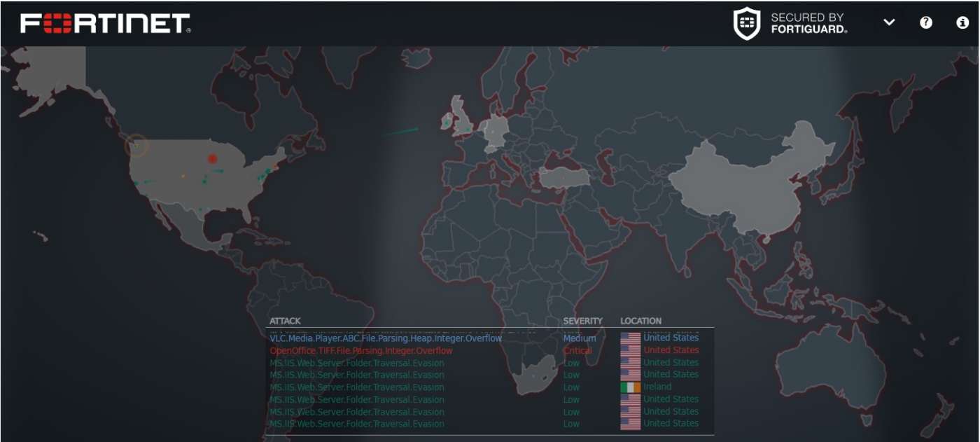This screenshot has width=980, height=442.
Task: Click the Secured by FortiGuard text
Action: [808, 23]
